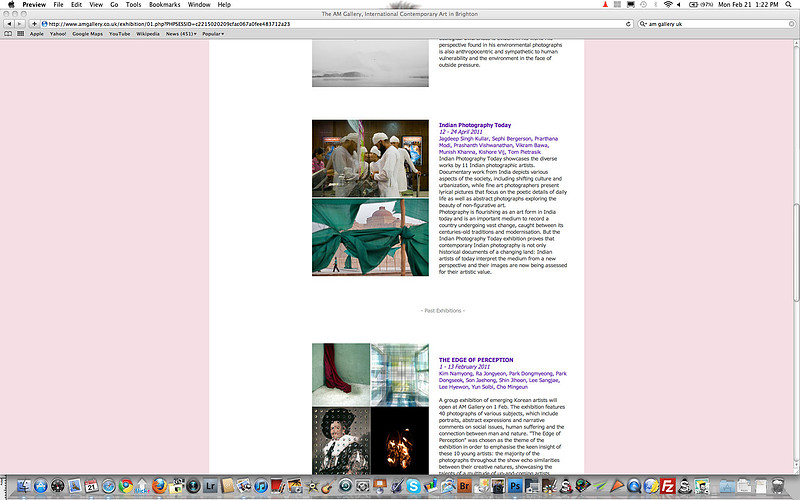Viewport: 800px width, 500px height.
Task: Open the Window menu
Action: pyautogui.click(x=199, y=4)
